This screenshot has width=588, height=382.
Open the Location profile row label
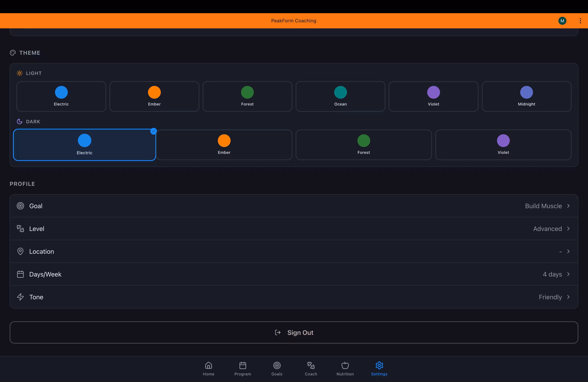point(42,252)
